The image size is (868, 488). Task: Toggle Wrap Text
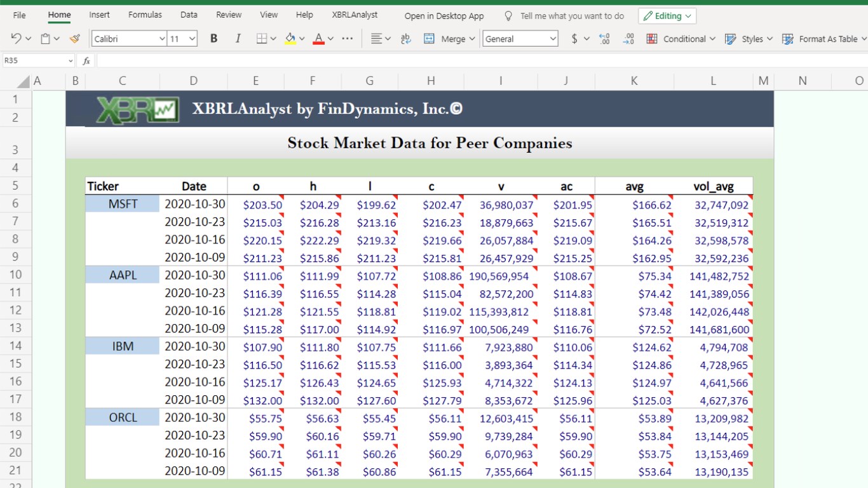(x=406, y=39)
